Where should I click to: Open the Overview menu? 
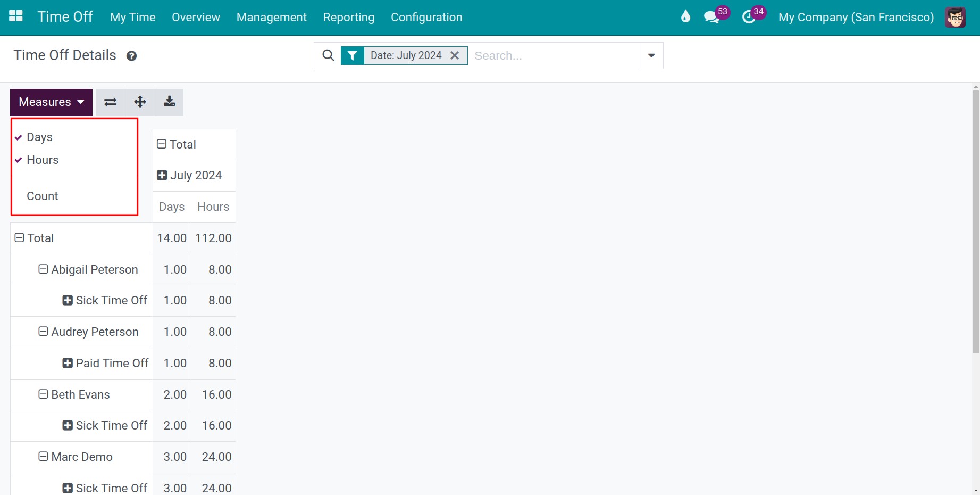coord(196,17)
